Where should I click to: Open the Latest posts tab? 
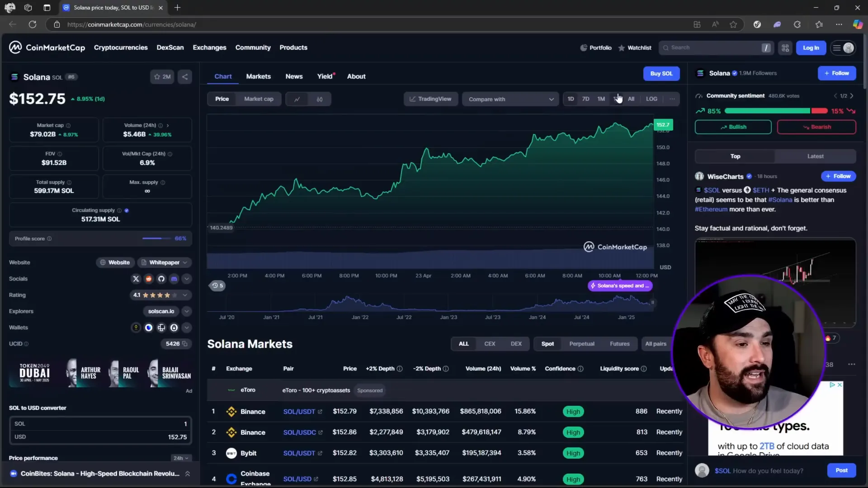(815, 156)
